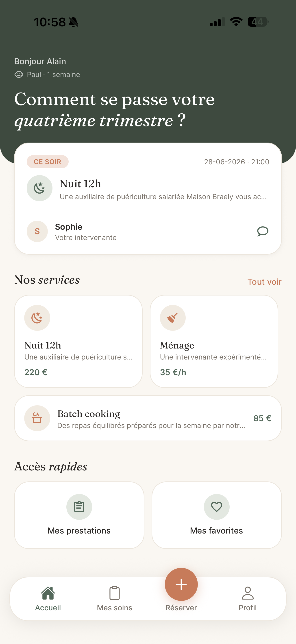Tap Sophie's S avatar
Image resolution: width=296 pixels, height=644 pixels.
pos(37,231)
